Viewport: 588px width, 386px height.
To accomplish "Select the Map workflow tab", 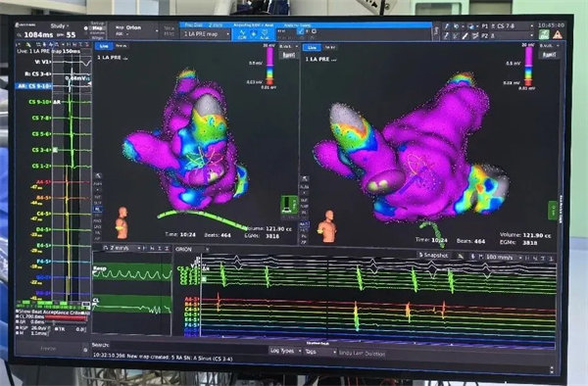I will click(97, 28).
